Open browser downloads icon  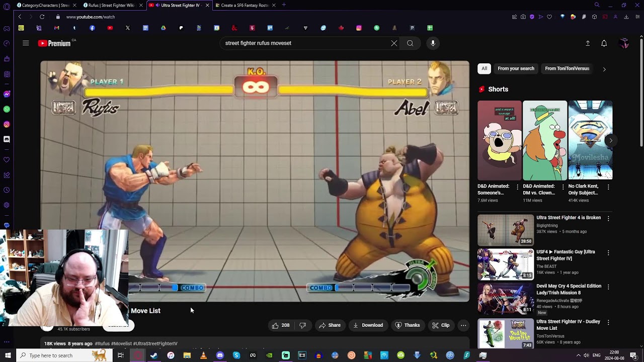point(626,17)
